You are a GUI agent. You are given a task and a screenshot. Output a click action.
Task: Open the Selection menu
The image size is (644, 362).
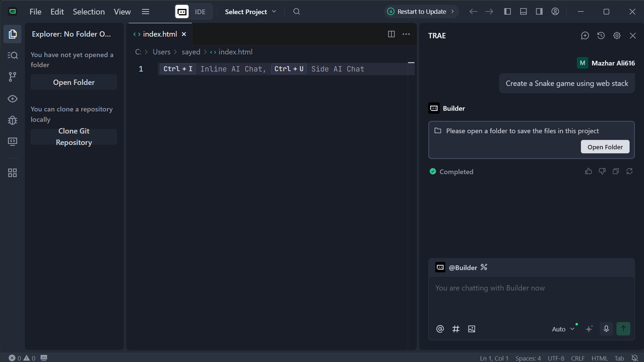(89, 12)
